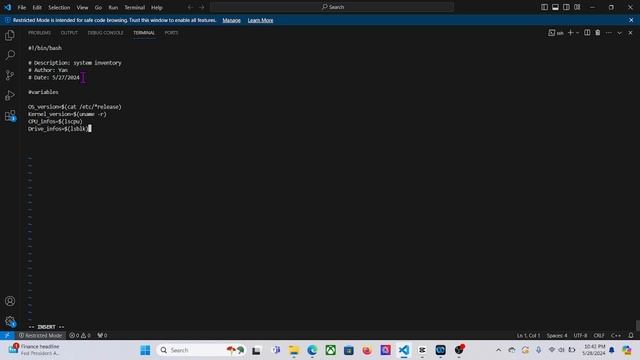This screenshot has height=360, width=640.
Task: Click the command center search box
Action: click(x=332, y=7)
